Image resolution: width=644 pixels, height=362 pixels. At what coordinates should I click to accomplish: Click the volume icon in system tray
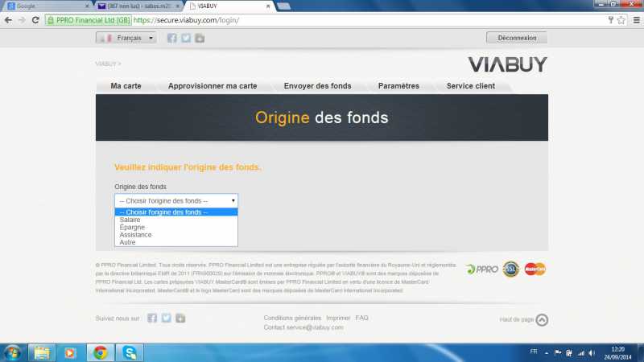(592, 353)
